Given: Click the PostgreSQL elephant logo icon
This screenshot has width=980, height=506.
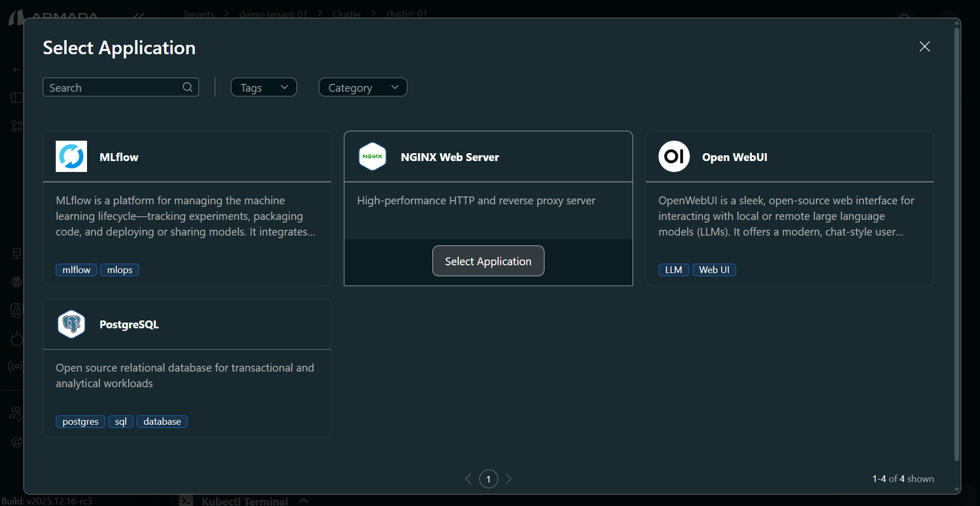Looking at the screenshot, I should coord(71,324).
